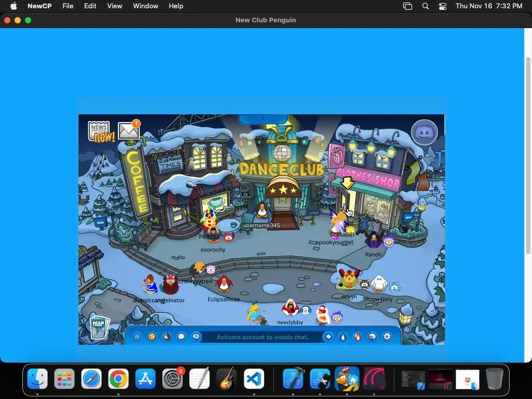Click the penguin named username345

click(x=262, y=211)
